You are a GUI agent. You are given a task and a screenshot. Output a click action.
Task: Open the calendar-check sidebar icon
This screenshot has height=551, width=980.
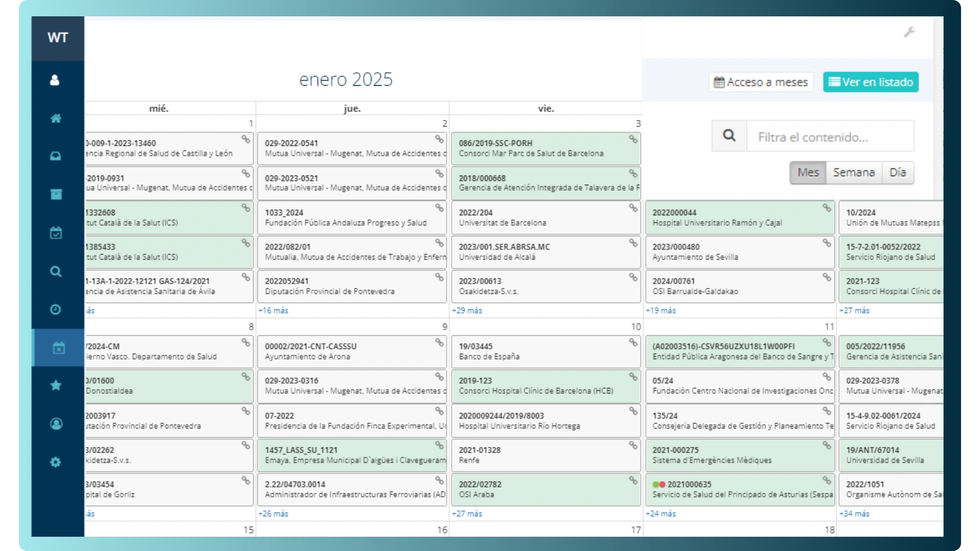pos(56,233)
